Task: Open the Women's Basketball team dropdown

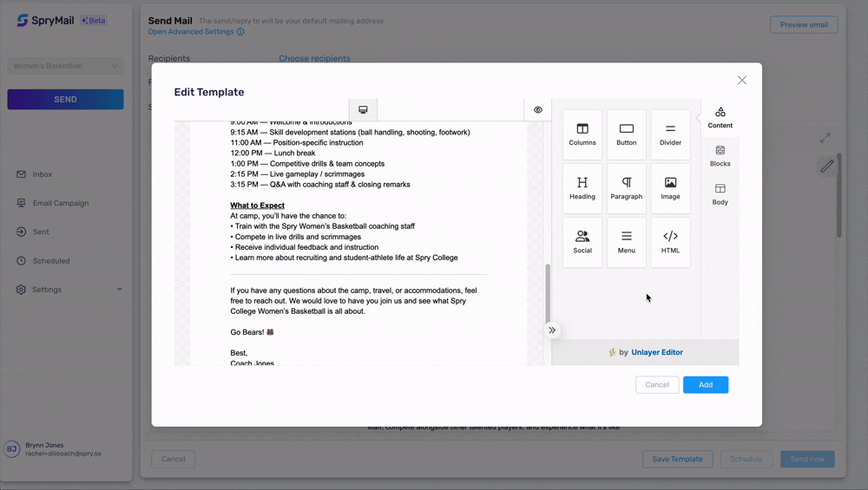Action: pos(65,66)
